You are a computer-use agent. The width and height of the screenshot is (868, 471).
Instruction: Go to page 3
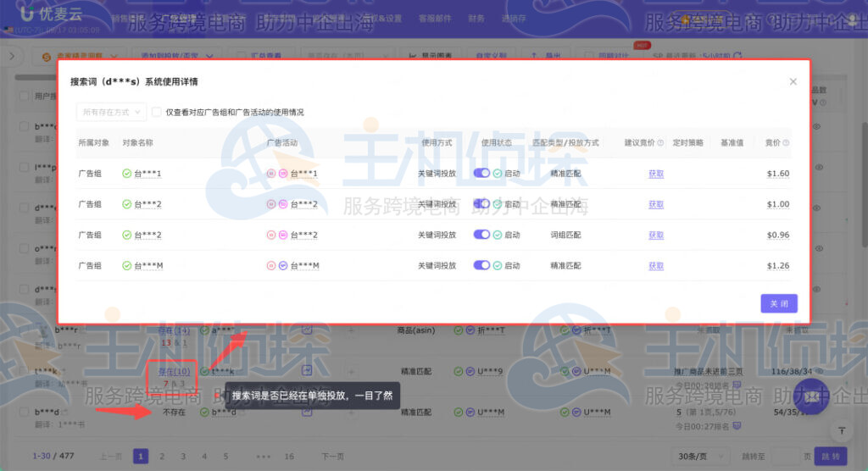183,457
